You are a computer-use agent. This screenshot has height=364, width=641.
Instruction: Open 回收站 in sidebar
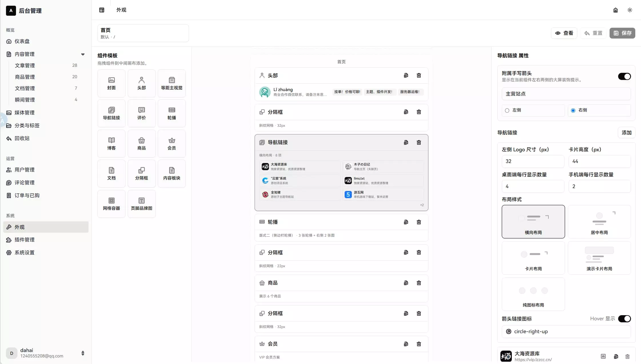pyautogui.click(x=46, y=138)
